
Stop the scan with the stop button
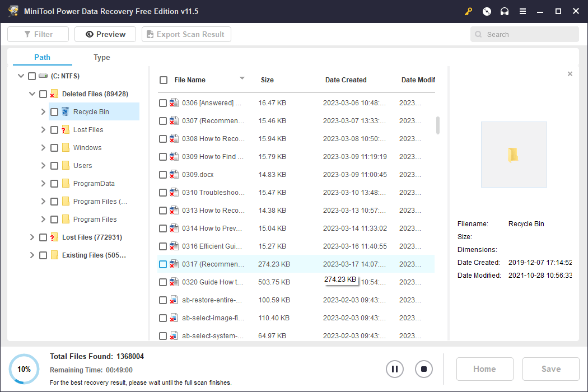pyautogui.click(x=424, y=369)
